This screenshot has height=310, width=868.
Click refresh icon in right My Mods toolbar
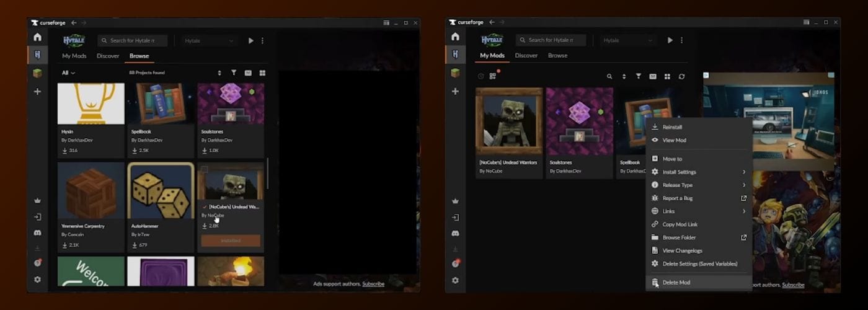681,76
